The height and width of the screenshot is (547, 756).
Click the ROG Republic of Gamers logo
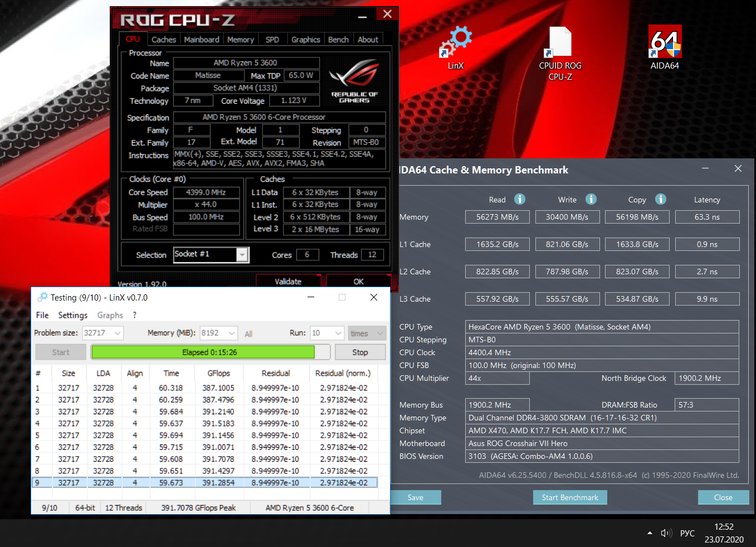coord(354,81)
